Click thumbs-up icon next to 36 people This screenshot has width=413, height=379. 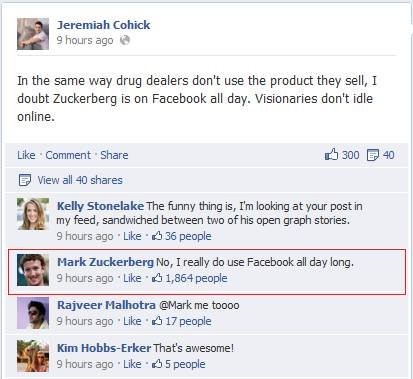157,236
